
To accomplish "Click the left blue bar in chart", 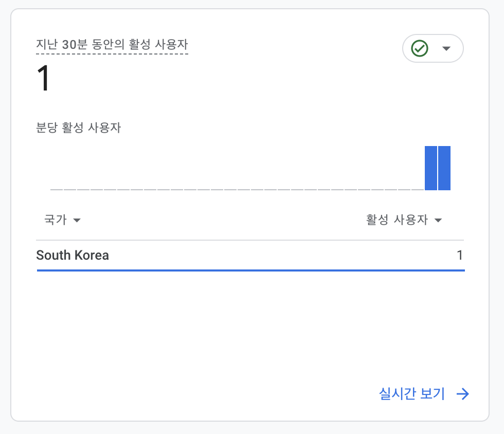I will point(431,168).
